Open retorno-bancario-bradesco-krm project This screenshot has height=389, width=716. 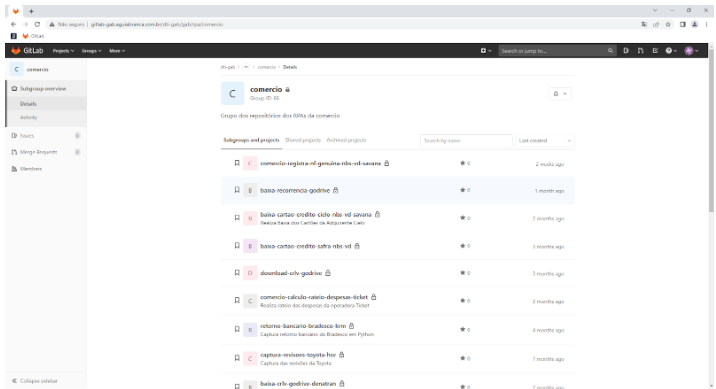tap(303, 326)
